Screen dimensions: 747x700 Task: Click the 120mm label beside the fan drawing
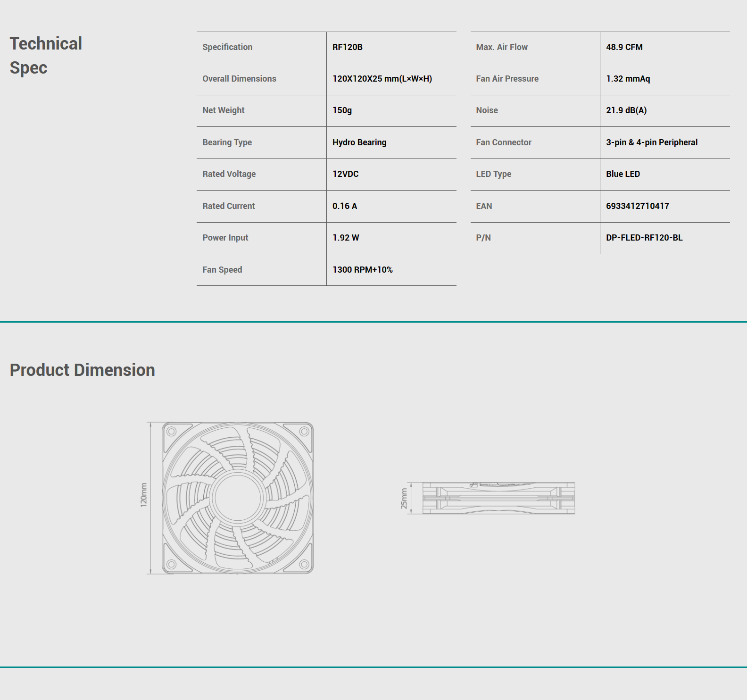click(x=144, y=495)
